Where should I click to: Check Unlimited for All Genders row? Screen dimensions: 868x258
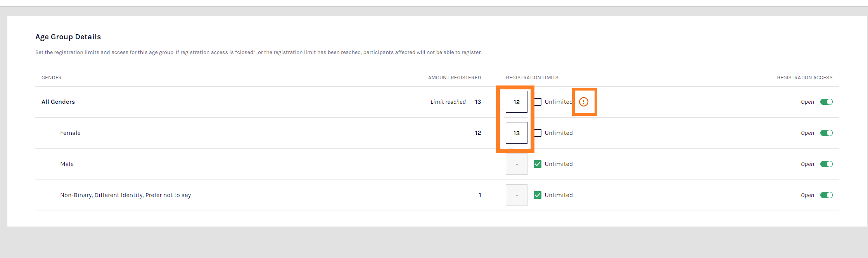538,102
